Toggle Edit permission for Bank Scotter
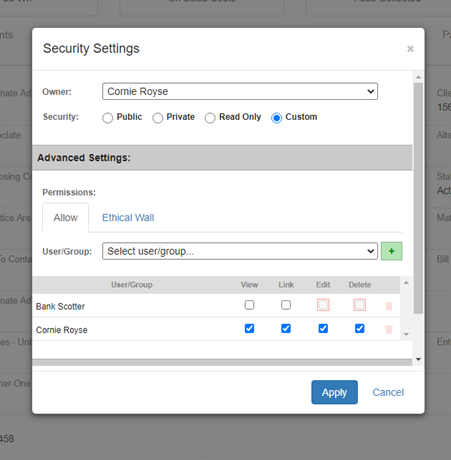 click(x=323, y=305)
